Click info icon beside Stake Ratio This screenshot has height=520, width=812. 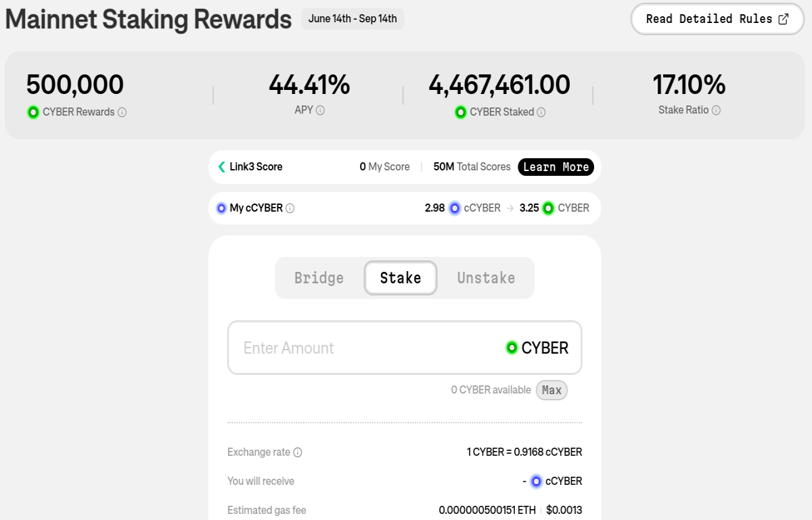click(x=716, y=110)
